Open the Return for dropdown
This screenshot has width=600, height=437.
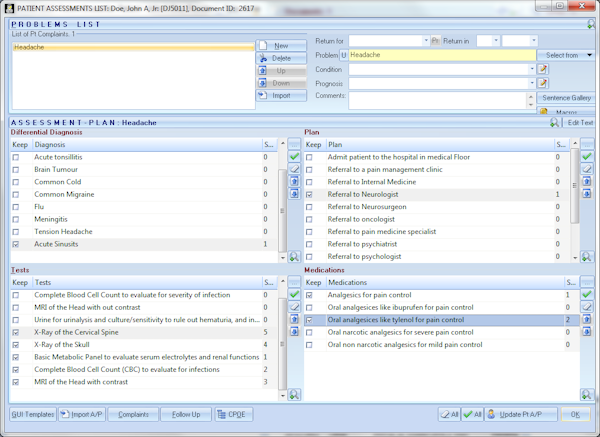(x=426, y=40)
